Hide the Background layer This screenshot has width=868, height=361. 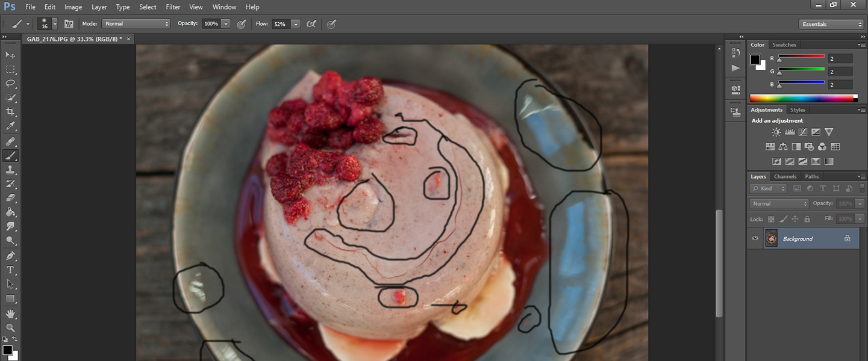pyautogui.click(x=755, y=239)
